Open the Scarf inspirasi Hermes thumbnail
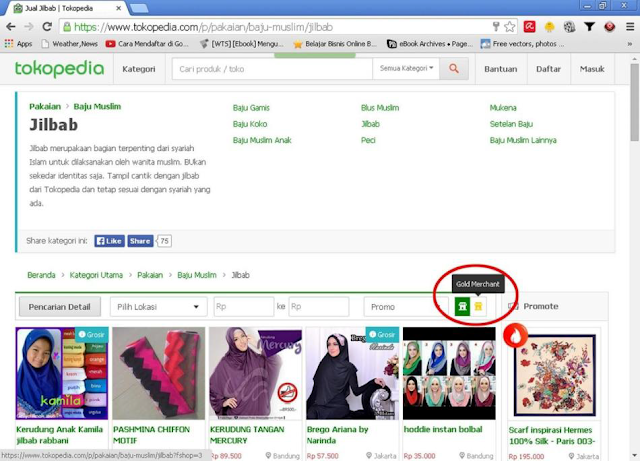Viewport: 640px width, 461px height. point(554,375)
